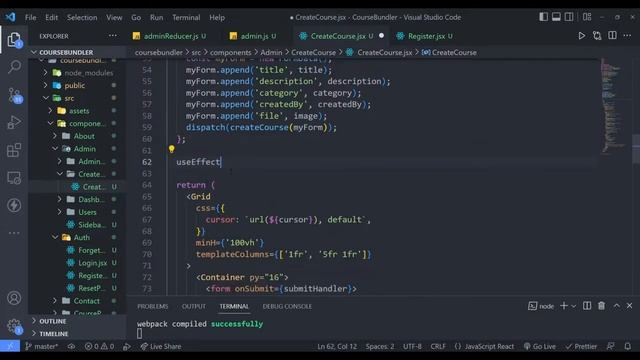Screen dimensions: 640x360
Task: Add a new terminal with plus
Action: coord(564,306)
